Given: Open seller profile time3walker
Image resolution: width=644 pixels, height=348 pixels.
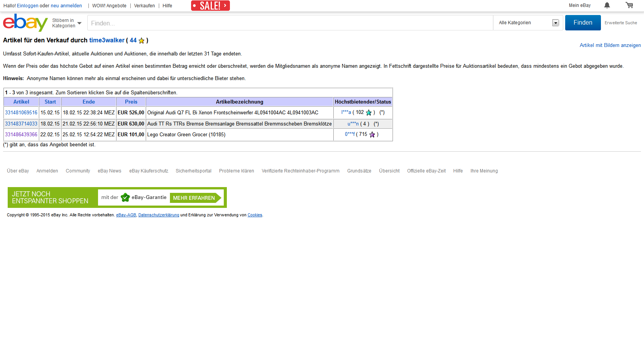Looking at the screenshot, I should tap(107, 40).
